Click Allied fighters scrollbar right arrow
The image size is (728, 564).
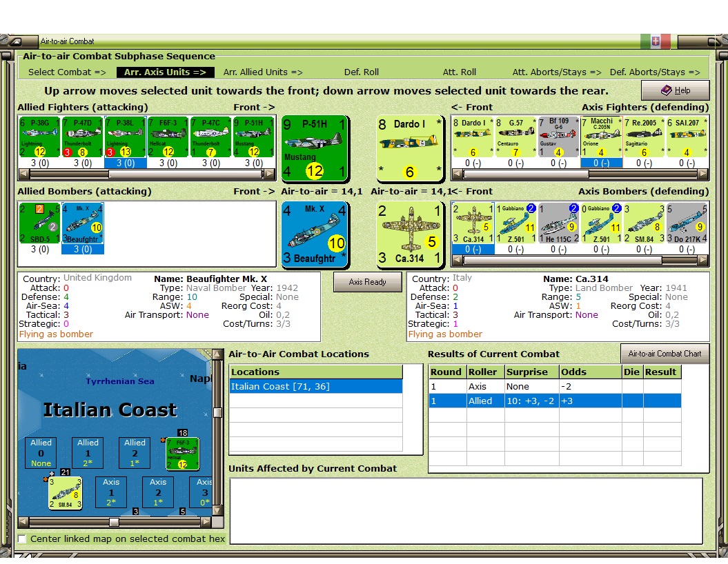(x=269, y=174)
